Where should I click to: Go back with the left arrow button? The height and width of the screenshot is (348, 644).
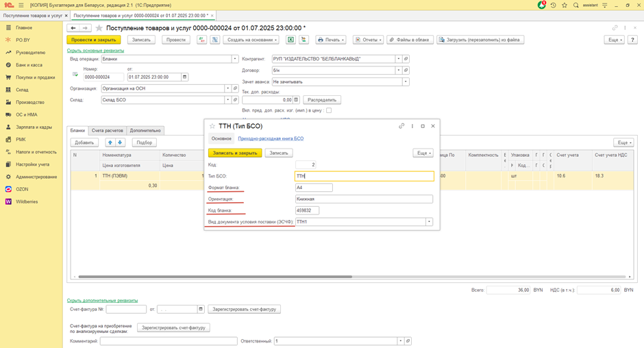pyautogui.click(x=73, y=28)
